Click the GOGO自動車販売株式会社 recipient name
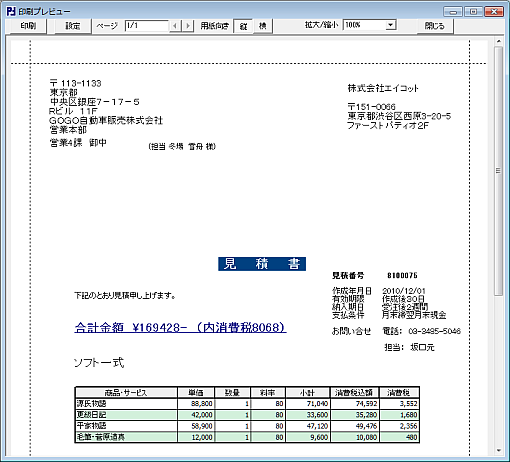 [x=106, y=120]
